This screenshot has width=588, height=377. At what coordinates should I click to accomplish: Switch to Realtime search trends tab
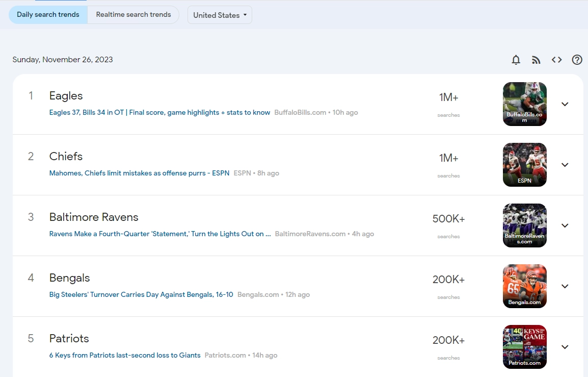133,15
